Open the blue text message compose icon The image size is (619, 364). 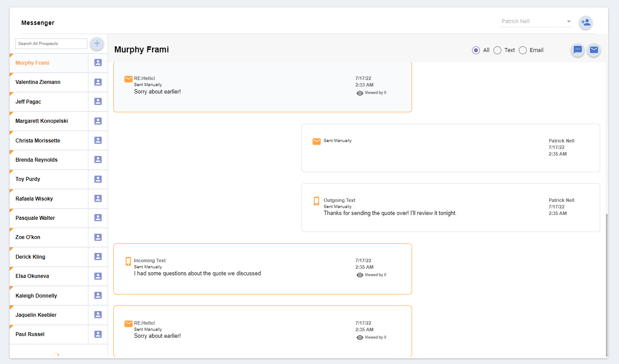click(577, 50)
